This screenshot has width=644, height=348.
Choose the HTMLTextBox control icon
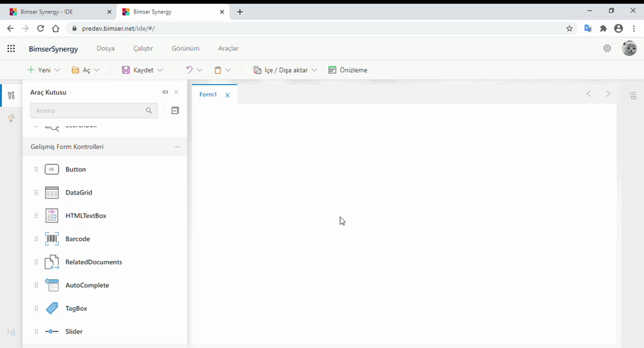tap(52, 216)
